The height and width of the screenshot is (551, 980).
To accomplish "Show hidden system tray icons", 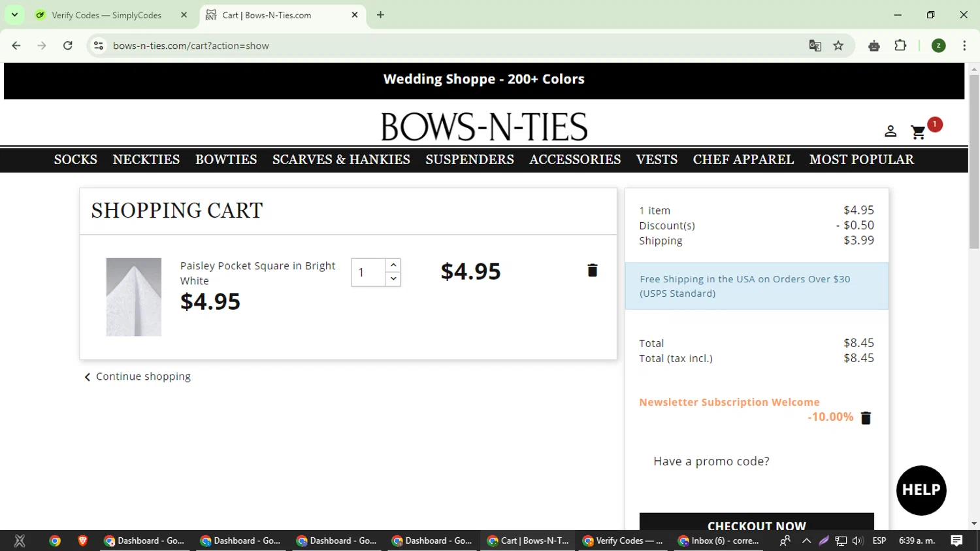I will click(x=806, y=541).
